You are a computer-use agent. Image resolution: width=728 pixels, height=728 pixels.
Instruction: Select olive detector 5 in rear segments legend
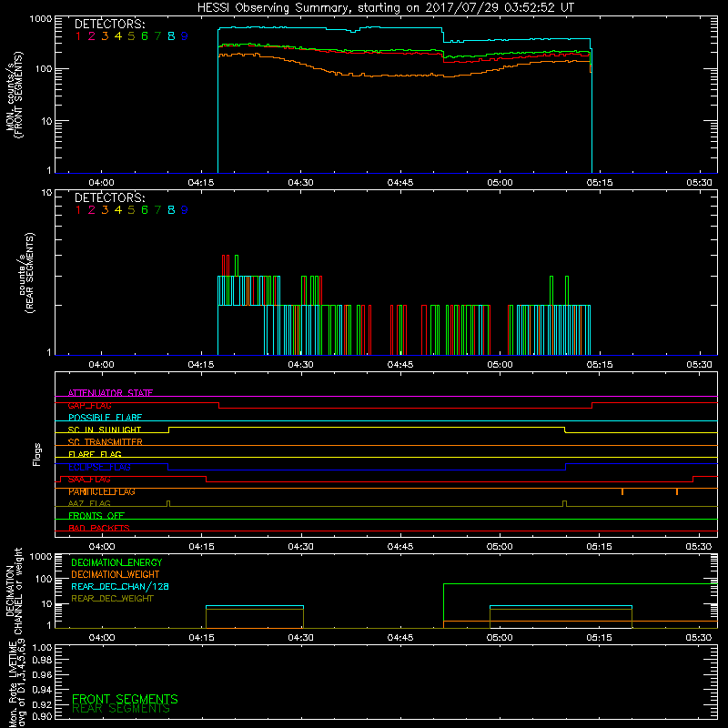click(x=131, y=210)
